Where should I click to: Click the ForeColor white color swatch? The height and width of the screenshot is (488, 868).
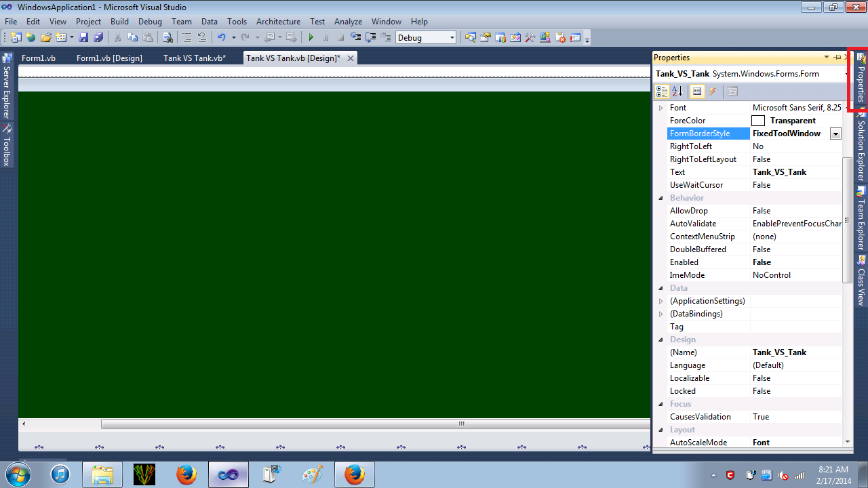click(758, 121)
